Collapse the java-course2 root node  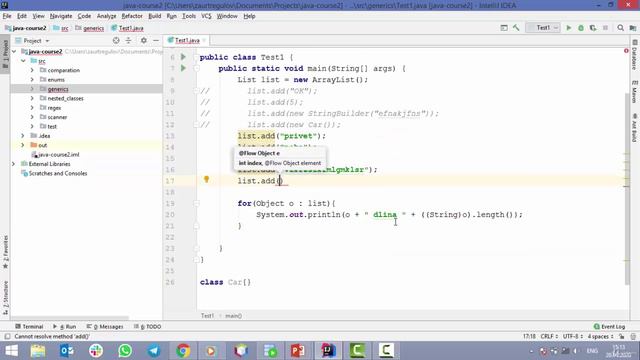point(14,51)
